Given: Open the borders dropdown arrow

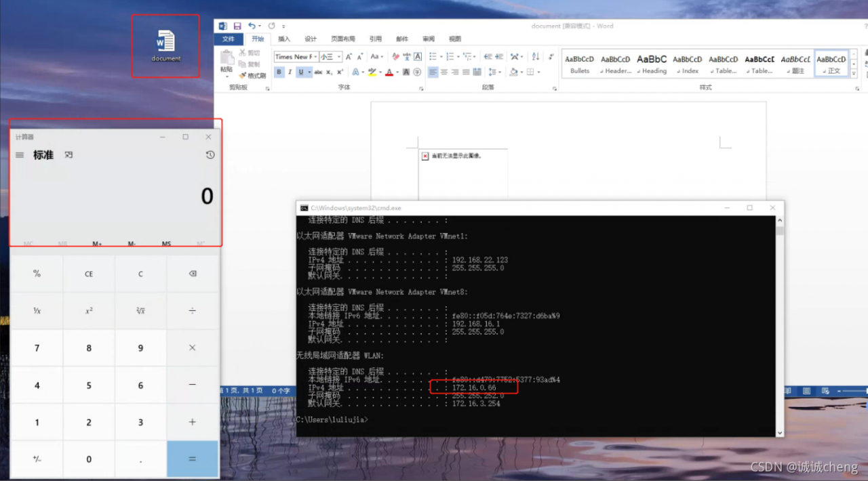Looking at the screenshot, I should coord(538,72).
